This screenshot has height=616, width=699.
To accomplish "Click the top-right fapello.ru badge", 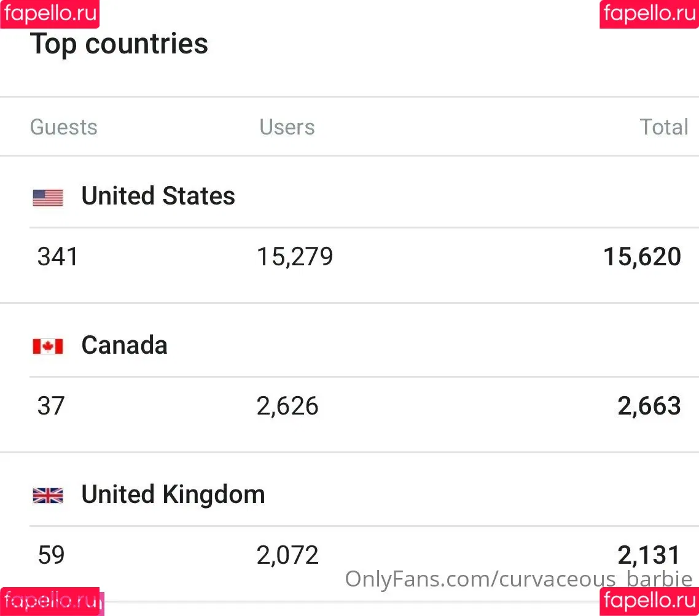I will 649,14.
